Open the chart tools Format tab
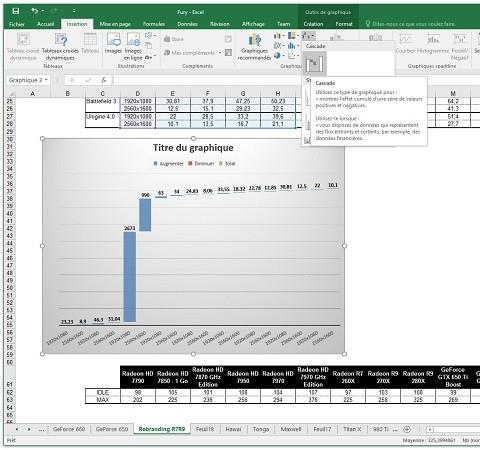Viewport: 480px width, 450px height. (x=344, y=24)
